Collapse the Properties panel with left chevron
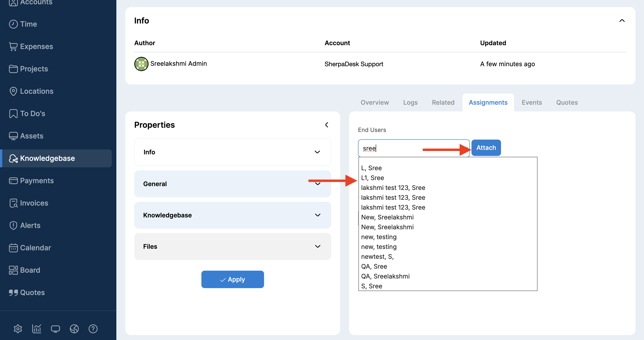 326,125
